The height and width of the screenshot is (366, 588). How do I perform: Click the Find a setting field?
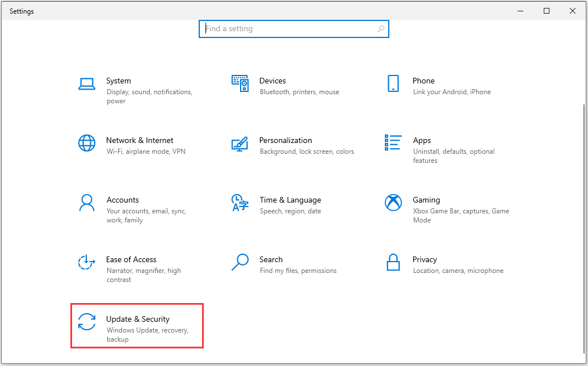(293, 29)
